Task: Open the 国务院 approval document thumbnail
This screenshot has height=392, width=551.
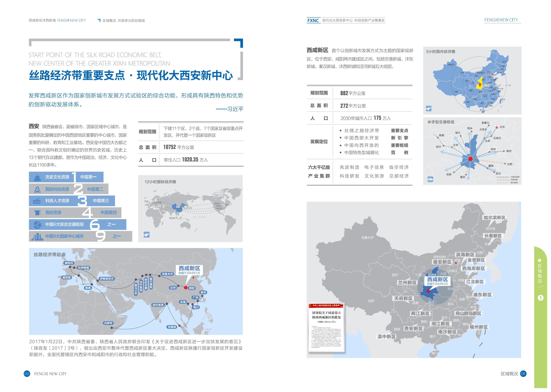Action: [326, 327]
